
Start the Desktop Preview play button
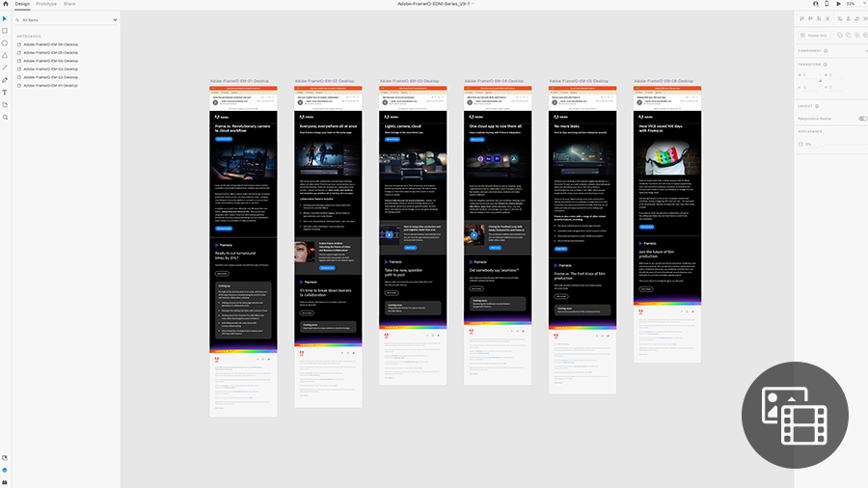(837, 4)
